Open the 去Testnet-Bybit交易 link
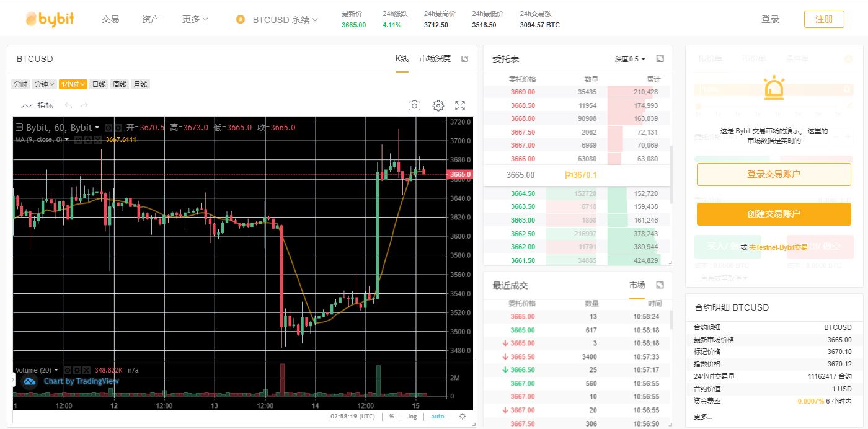This screenshot has height=429, width=868. tap(778, 247)
